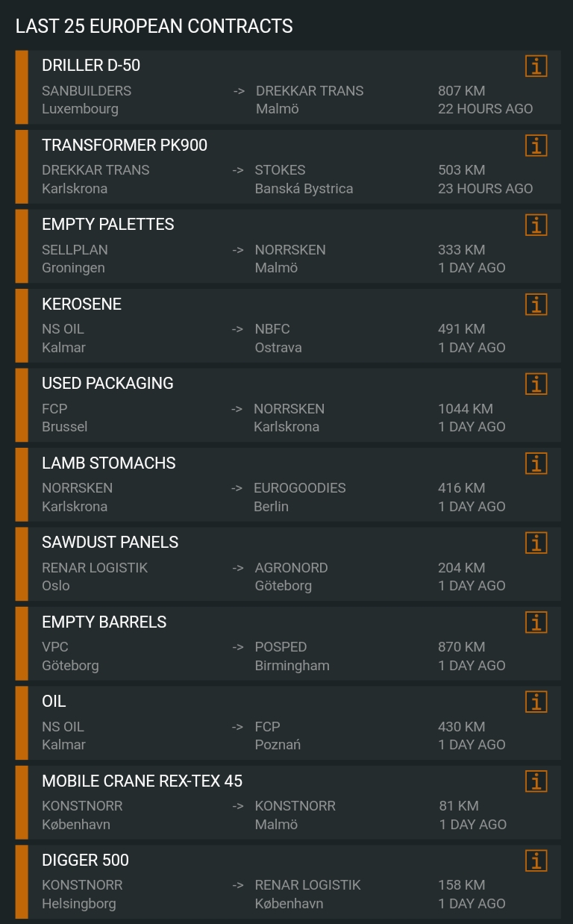Select the DRILLER D-50 contract title
Image resolution: width=573 pixels, height=924 pixels.
point(91,66)
